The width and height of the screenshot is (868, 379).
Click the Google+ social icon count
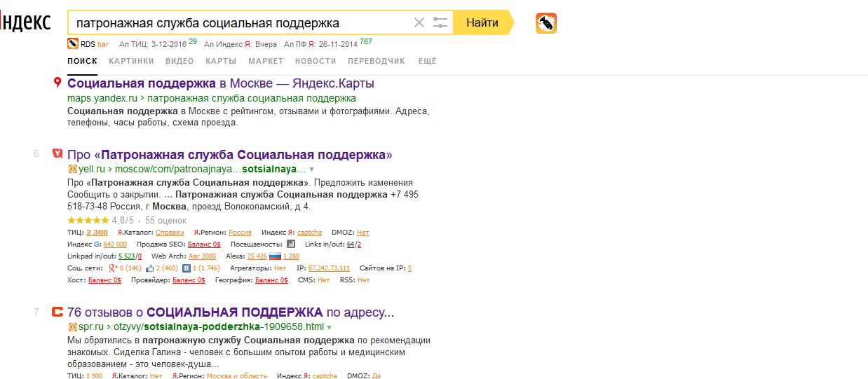pos(123,268)
